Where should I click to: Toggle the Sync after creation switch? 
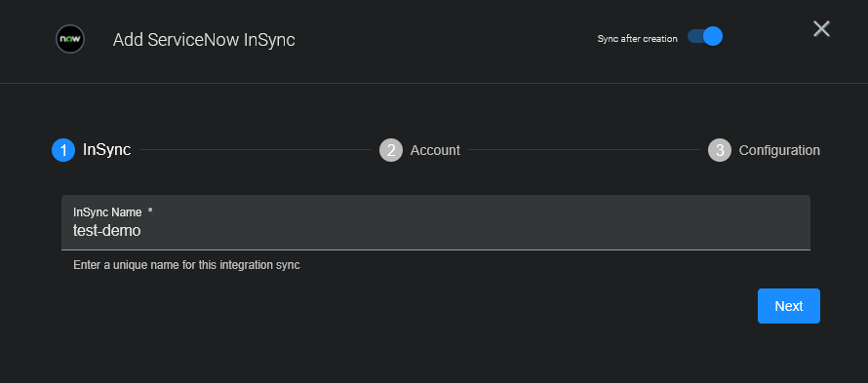pyautogui.click(x=705, y=36)
